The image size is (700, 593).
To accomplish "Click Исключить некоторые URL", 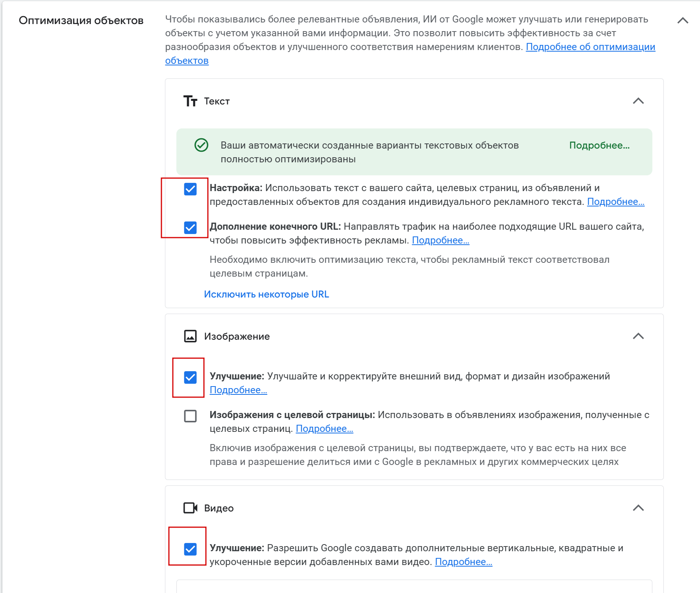I will (x=266, y=294).
